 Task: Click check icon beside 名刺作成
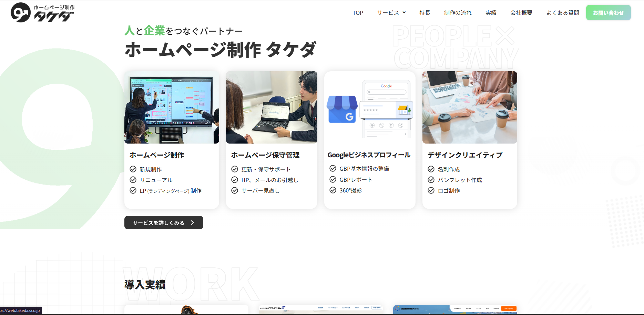click(431, 169)
